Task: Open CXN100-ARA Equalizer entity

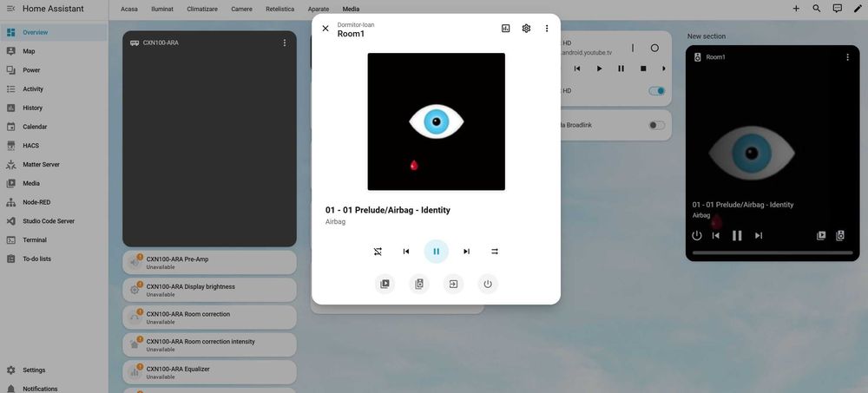Action: click(209, 372)
